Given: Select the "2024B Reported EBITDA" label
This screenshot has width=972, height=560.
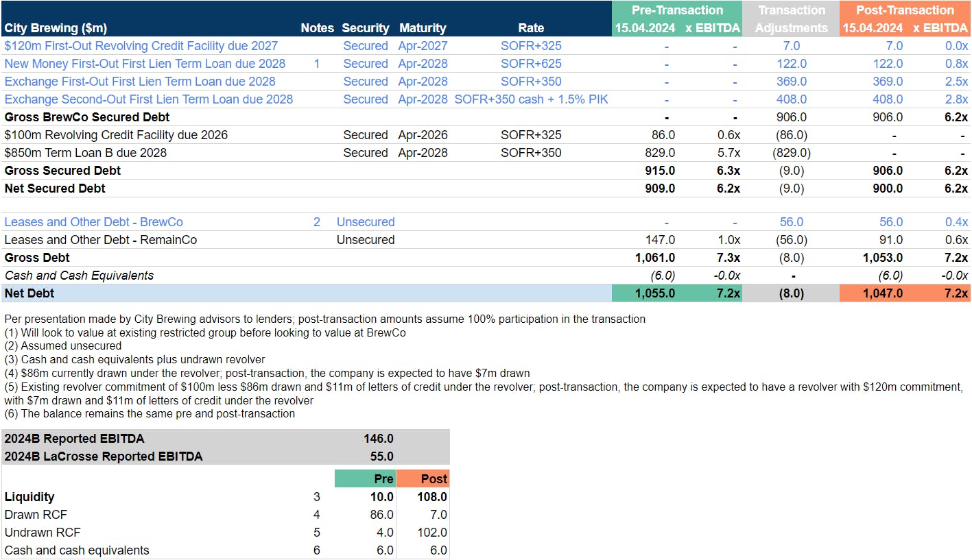Looking at the screenshot, I should tap(75, 439).
